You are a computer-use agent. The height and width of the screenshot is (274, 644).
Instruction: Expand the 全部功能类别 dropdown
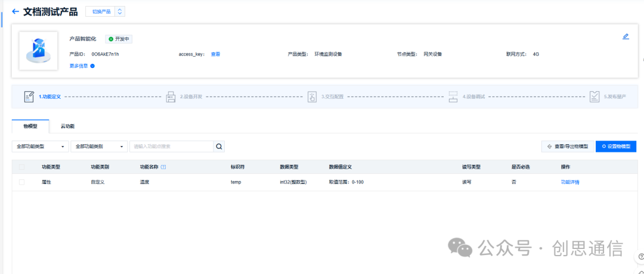pyautogui.click(x=100, y=147)
